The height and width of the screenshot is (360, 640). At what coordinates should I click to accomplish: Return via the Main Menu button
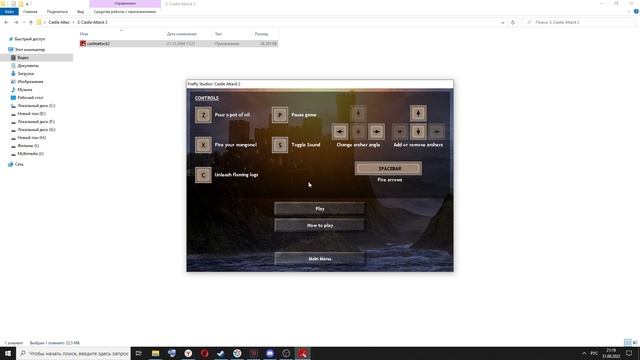[320, 259]
